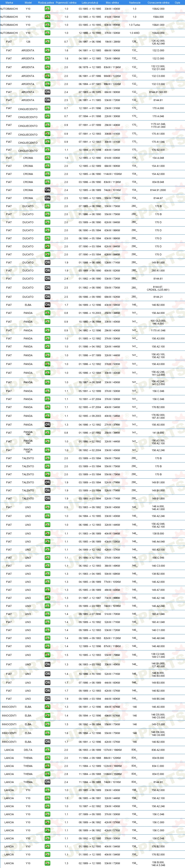Select engine code 146 A2.146 cell
Viewport: 185px width, 868px height.
tap(158, 598)
